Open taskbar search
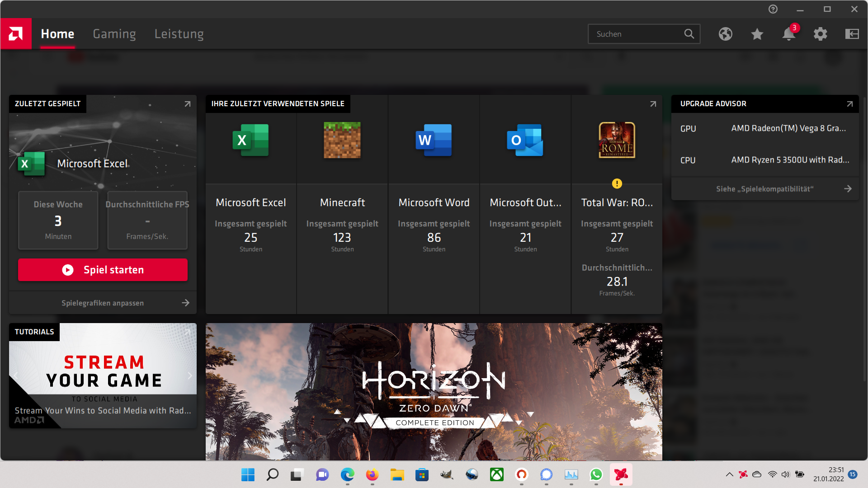Image resolution: width=868 pixels, height=488 pixels. tap(273, 474)
